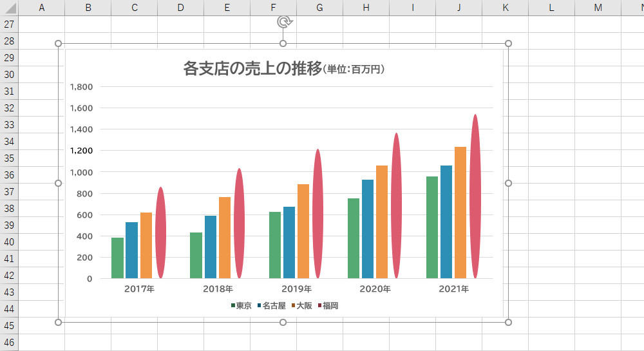Select the left-middle chart resize handle
Viewport: 644px width, 351px height.
[x=59, y=183]
